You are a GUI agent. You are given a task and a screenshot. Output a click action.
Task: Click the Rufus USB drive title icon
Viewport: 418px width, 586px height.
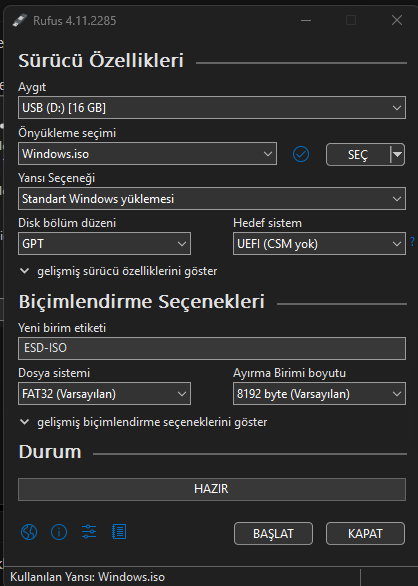pyautogui.click(x=20, y=20)
